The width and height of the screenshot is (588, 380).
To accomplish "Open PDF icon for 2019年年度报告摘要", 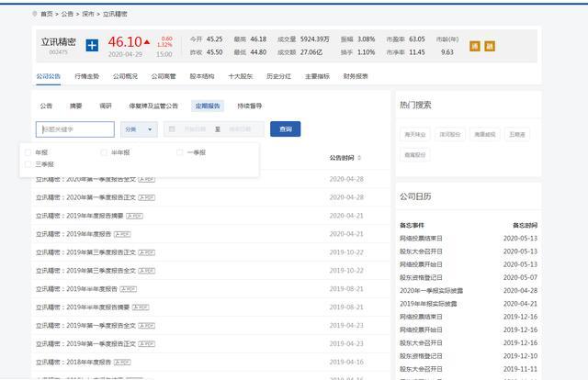I will [x=134, y=216].
